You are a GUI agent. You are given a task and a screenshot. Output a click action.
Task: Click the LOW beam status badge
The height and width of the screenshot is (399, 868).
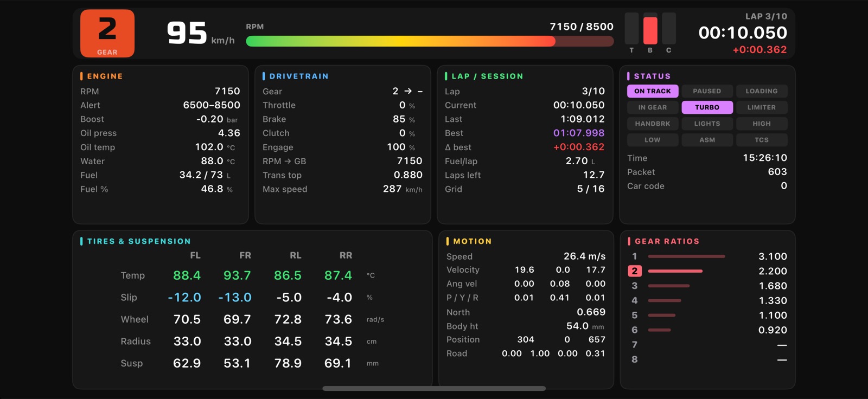[653, 140]
